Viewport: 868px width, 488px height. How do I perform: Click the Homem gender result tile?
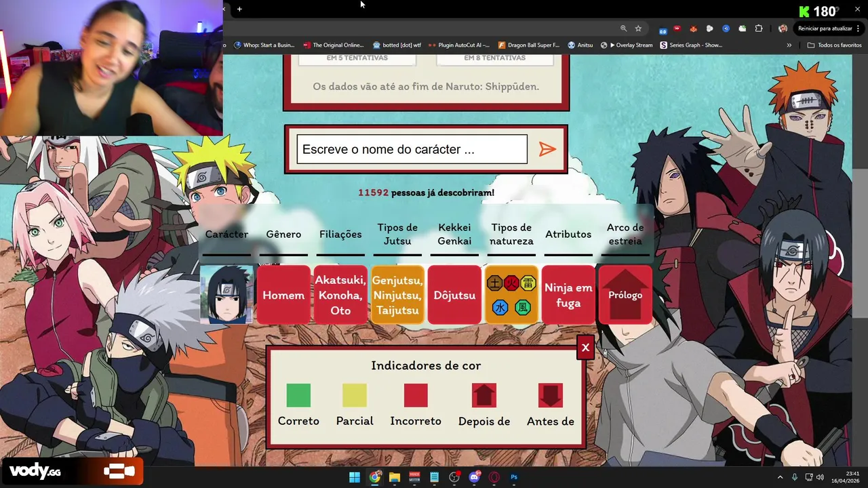tap(283, 295)
